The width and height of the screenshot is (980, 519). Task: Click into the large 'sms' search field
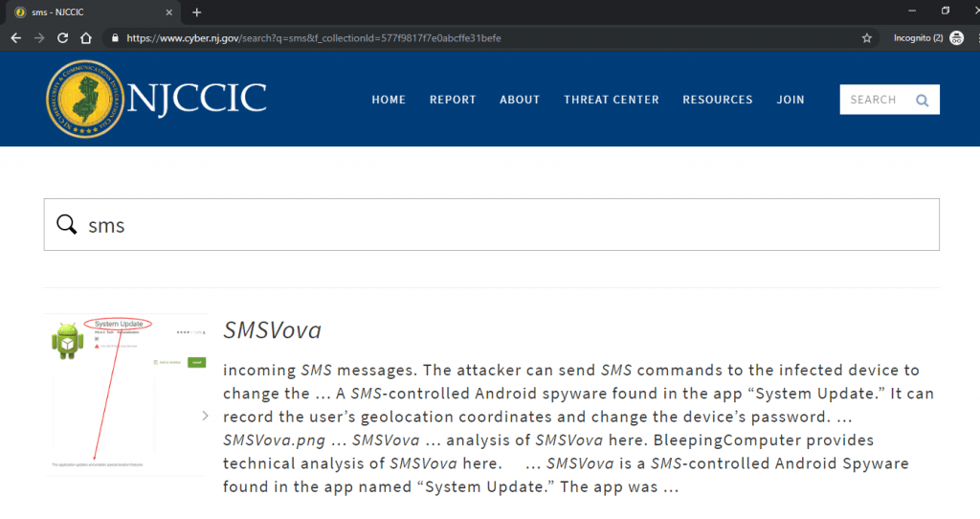click(x=491, y=224)
